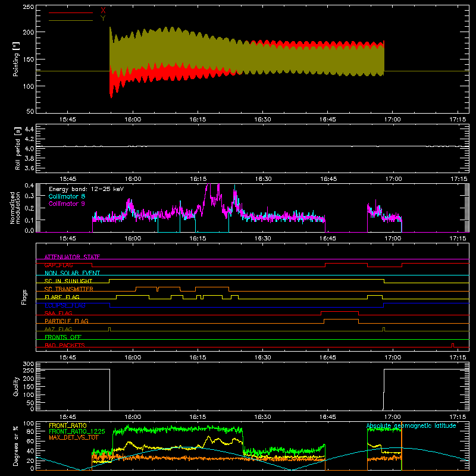
Task: Click the red X legend line sample
Action: coord(70,12)
